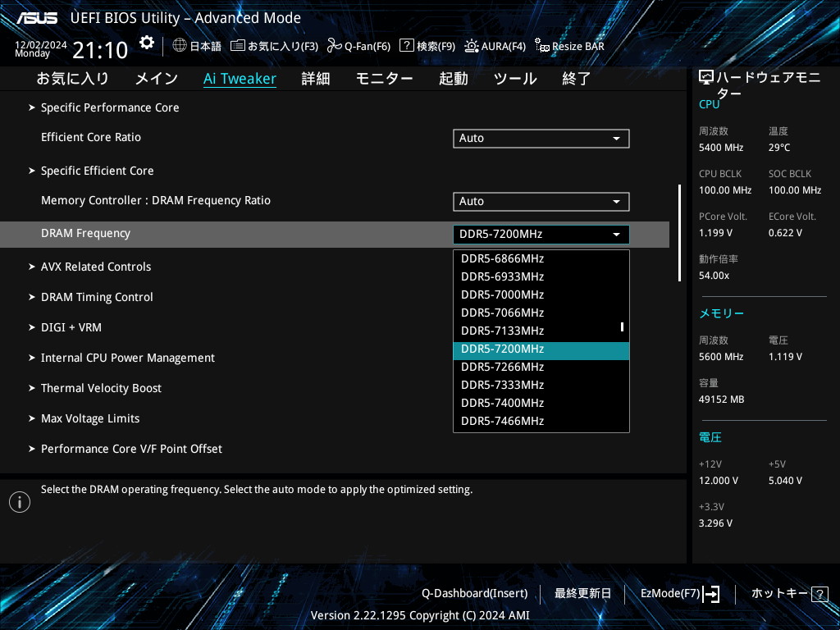
Task: Switch to the メイン tab
Action: tap(157, 79)
